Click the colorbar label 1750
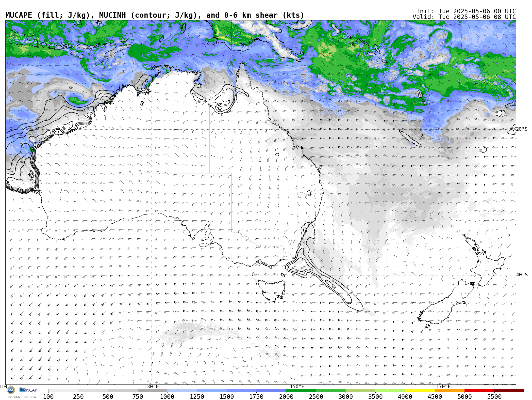The image size is (532, 400). [256, 397]
